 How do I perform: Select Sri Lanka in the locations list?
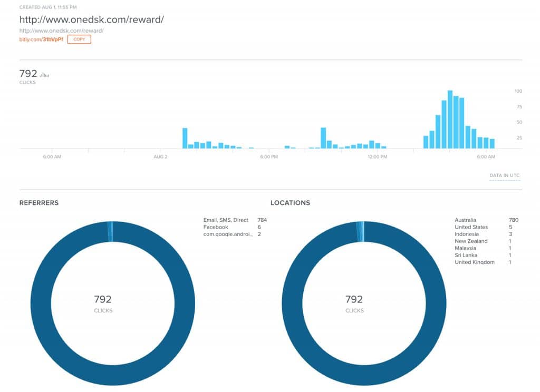(466, 255)
